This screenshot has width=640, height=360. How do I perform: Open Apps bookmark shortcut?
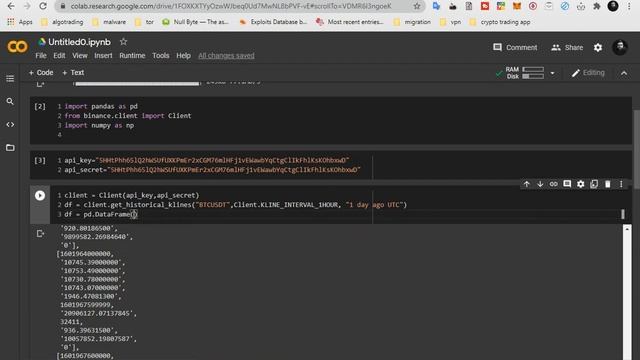pos(20,22)
